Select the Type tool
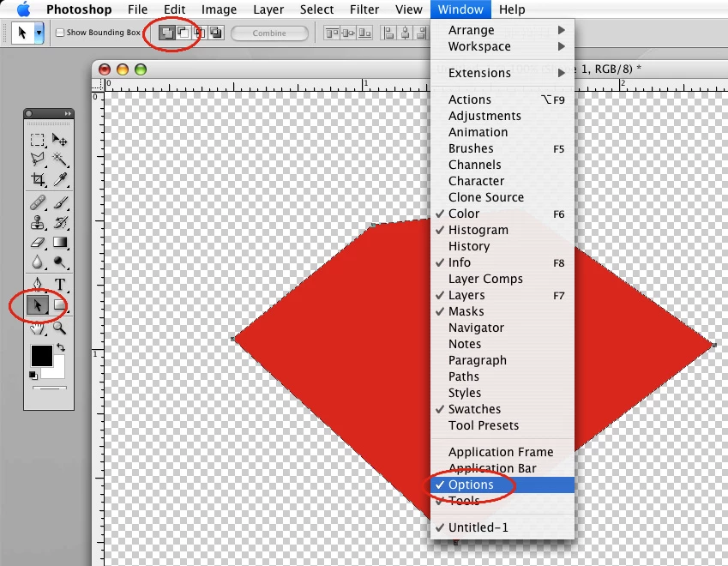Image resolution: width=728 pixels, height=566 pixels. click(x=59, y=284)
